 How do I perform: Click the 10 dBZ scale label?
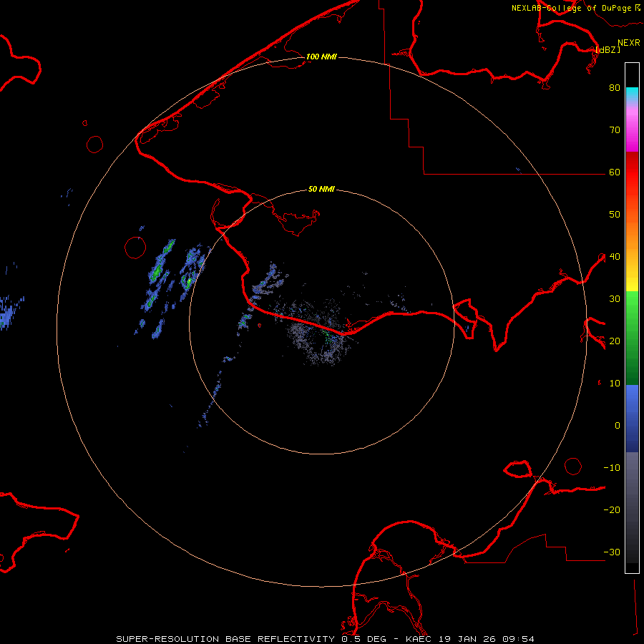pyautogui.click(x=615, y=384)
